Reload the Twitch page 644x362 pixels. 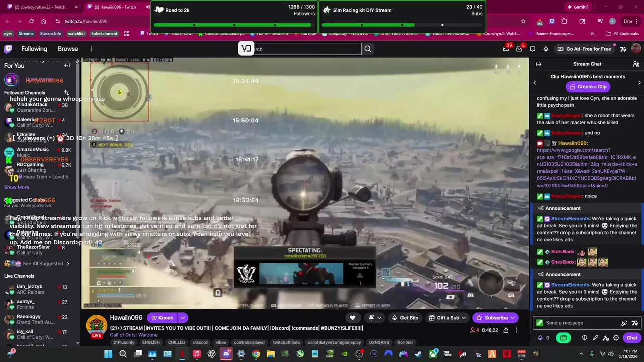pyautogui.click(x=31, y=21)
